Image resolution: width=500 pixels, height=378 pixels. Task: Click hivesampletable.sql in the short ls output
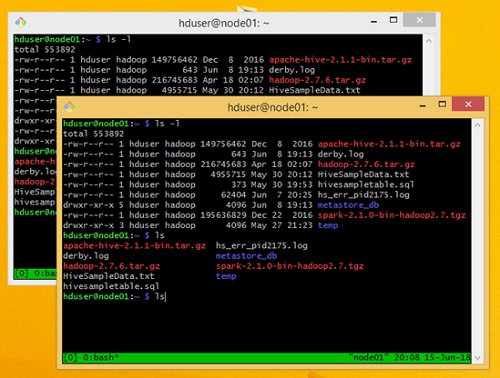pos(111,286)
